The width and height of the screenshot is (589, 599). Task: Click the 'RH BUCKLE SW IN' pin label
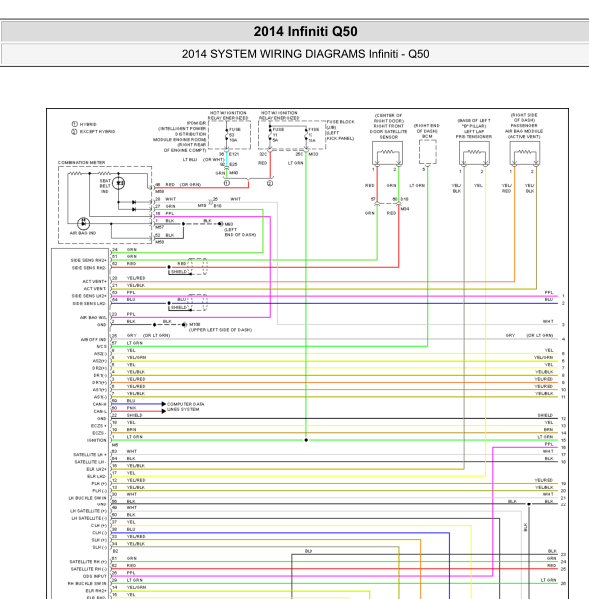[x=87, y=584]
